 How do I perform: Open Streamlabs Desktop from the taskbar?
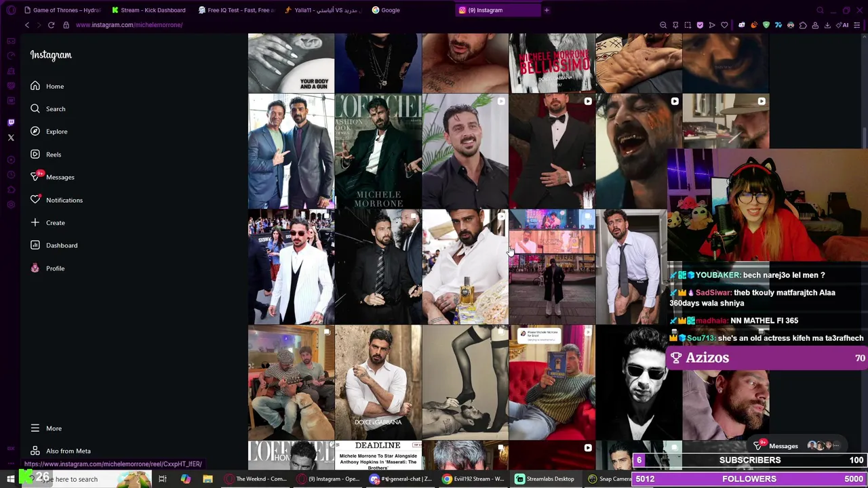point(545,479)
